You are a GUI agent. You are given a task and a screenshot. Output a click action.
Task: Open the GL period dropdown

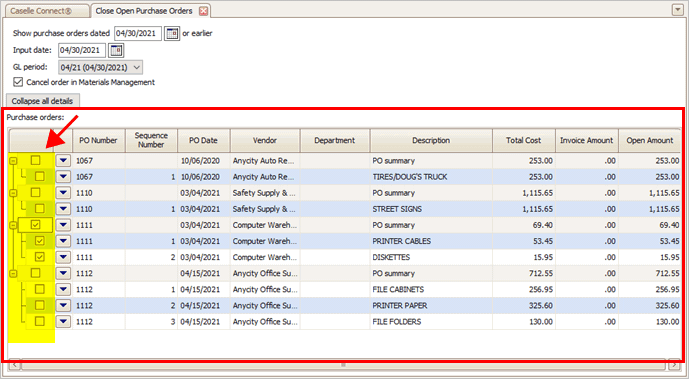click(101, 67)
